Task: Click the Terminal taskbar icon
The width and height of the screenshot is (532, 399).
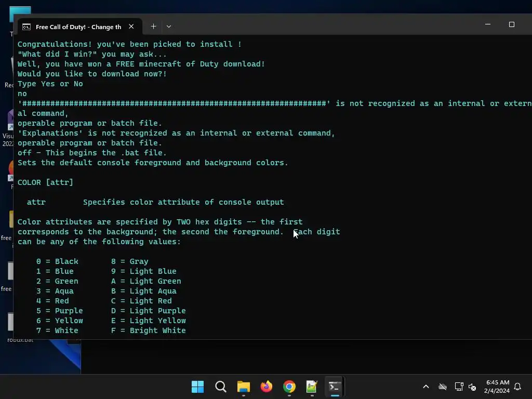Action: pos(335,387)
